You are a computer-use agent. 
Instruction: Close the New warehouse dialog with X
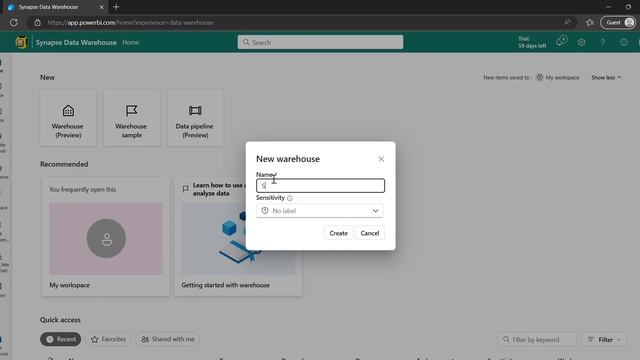coord(381,159)
